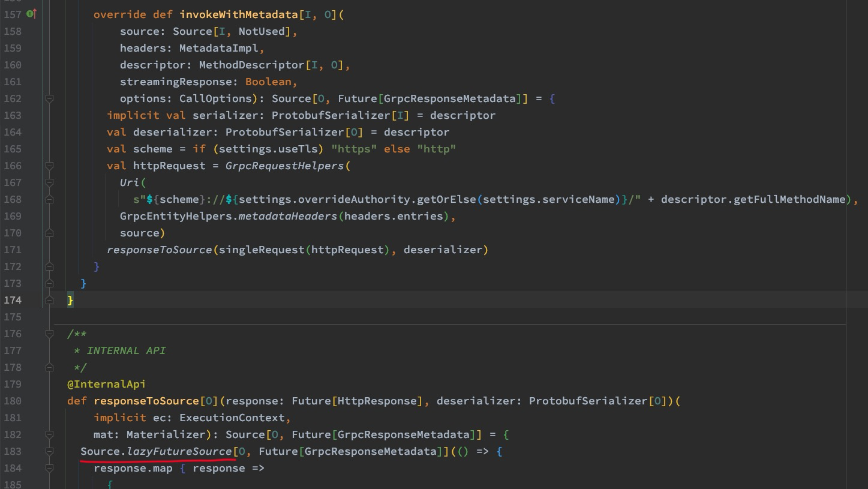Toggle fold end marker on line 170
Image resolution: width=868 pixels, height=489 pixels.
pyautogui.click(x=50, y=233)
